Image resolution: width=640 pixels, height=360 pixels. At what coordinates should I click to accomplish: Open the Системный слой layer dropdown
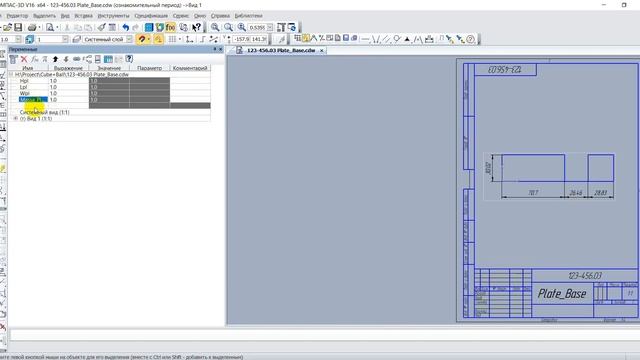pyautogui.click(x=129, y=39)
